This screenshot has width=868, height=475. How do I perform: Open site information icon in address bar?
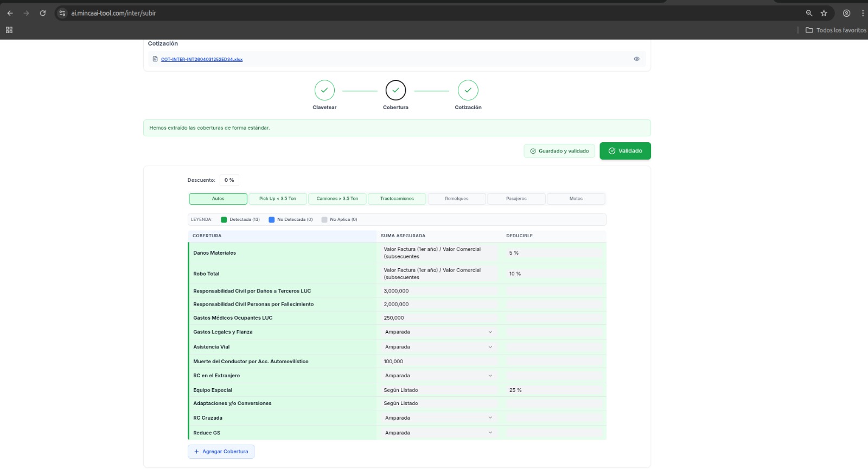(x=62, y=13)
